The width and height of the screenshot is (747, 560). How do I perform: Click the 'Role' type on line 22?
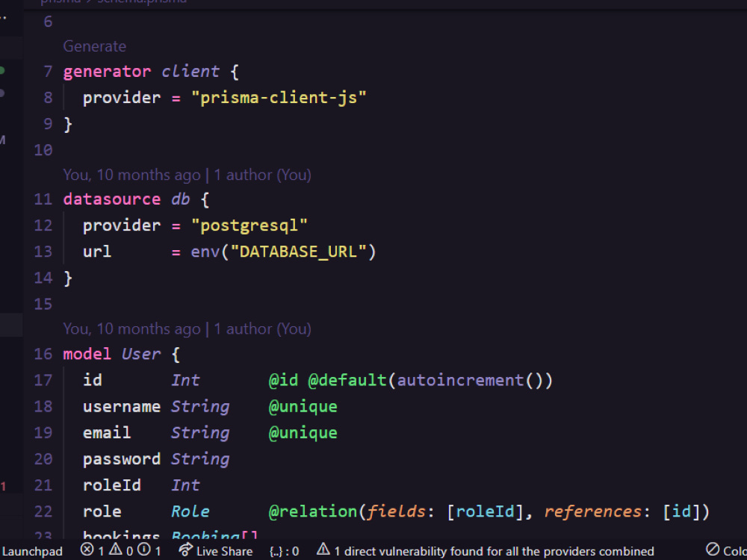[x=190, y=511]
